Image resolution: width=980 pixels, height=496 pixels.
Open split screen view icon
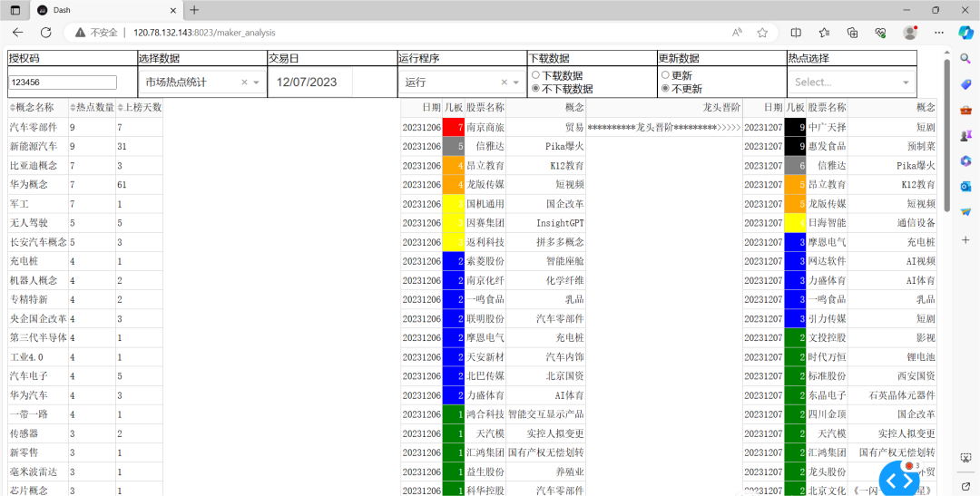tap(796, 33)
